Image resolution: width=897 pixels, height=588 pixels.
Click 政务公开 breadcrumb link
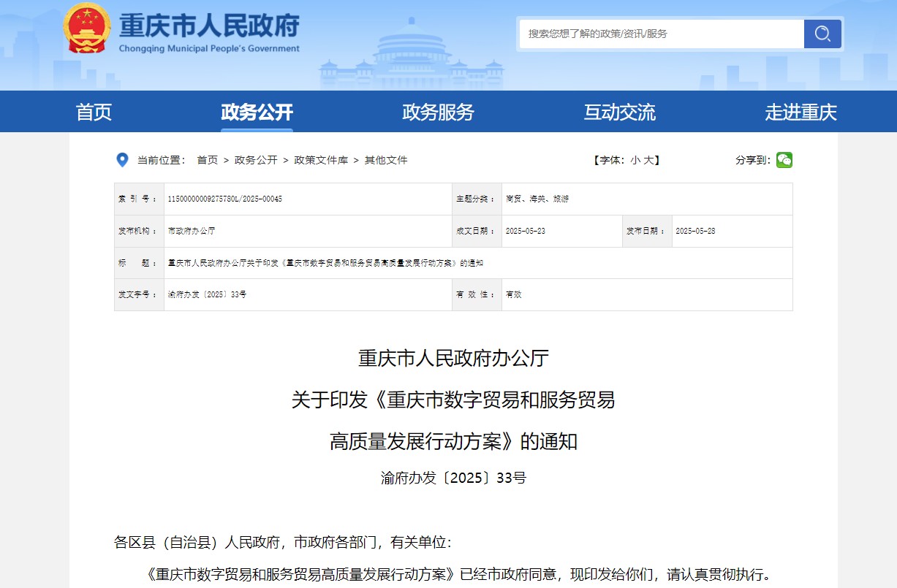coord(256,160)
